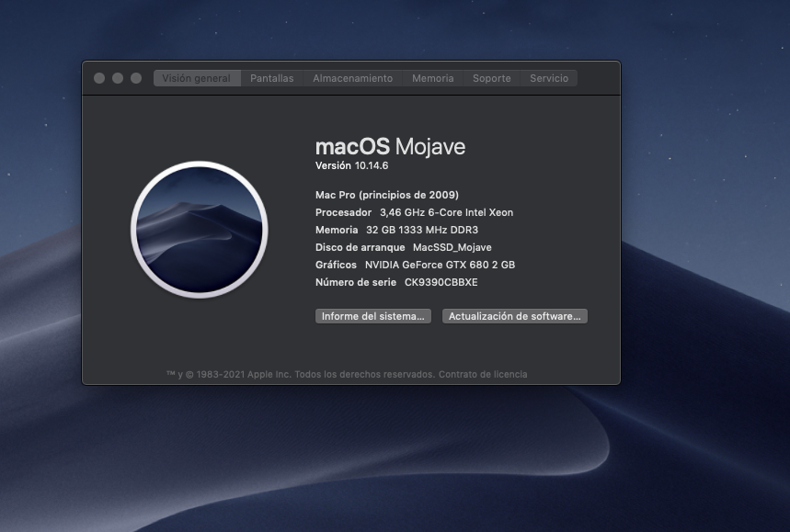Click the window zoom button
Screen dimensions: 790x532
tap(136, 78)
